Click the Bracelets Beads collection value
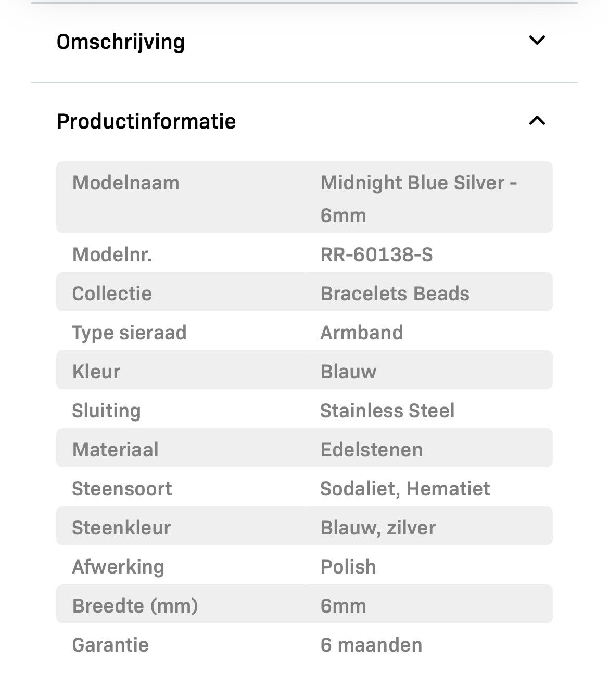609x700 pixels. tap(395, 294)
